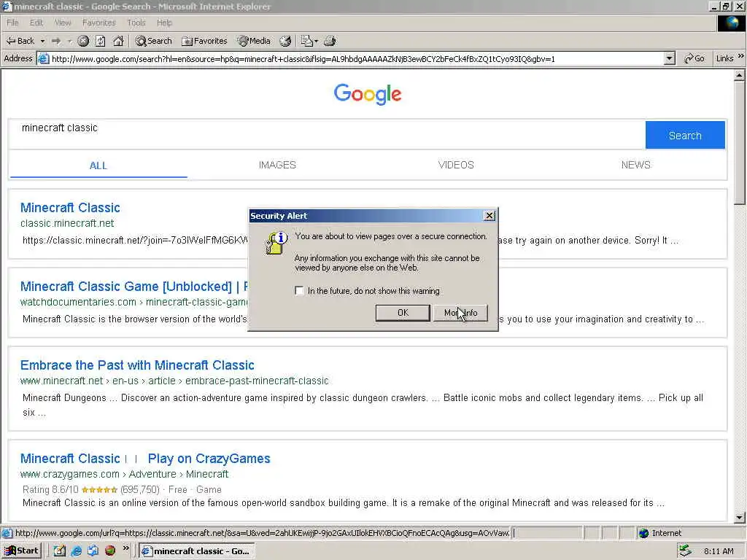Close the Security Alert dialog
This screenshot has width=747, height=560.
489,216
